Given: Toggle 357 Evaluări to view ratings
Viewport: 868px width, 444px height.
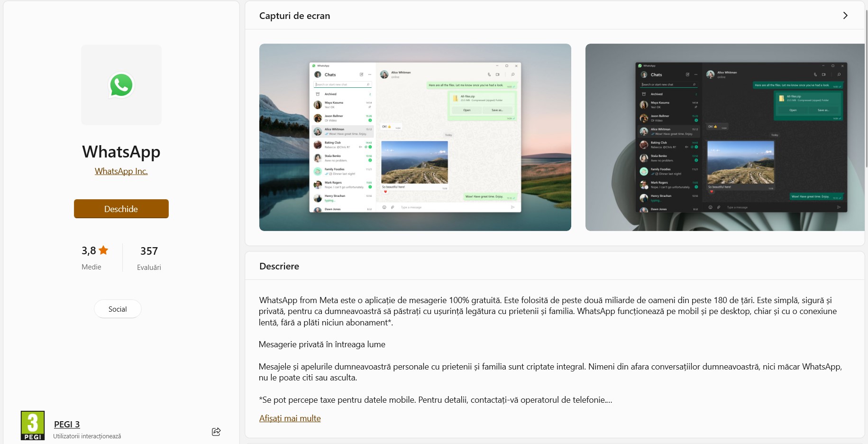Looking at the screenshot, I should [148, 258].
